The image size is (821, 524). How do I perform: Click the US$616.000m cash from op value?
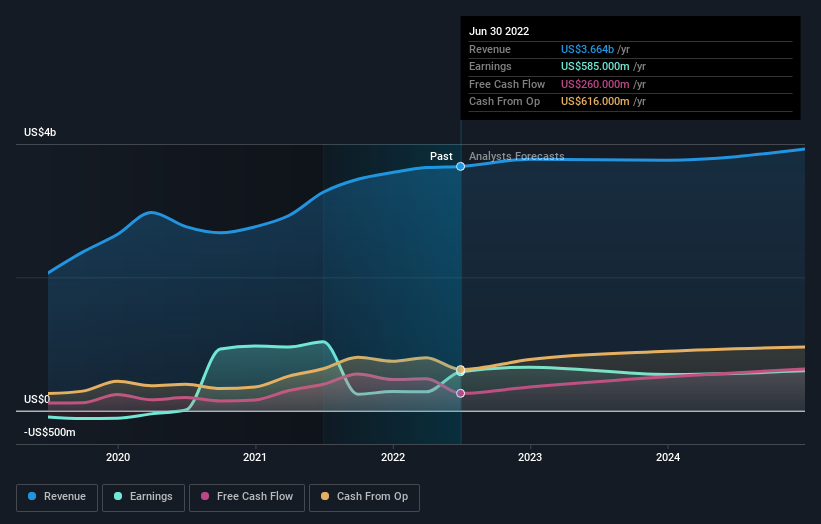pos(595,102)
